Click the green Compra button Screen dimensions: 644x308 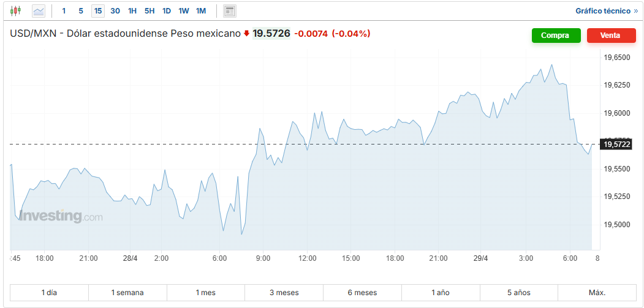tap(556, 36)
